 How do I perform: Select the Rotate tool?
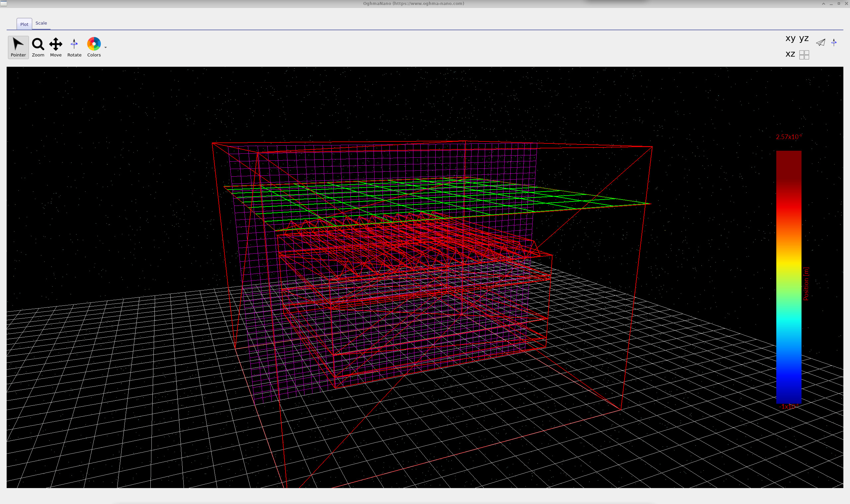tap(74, 47)
